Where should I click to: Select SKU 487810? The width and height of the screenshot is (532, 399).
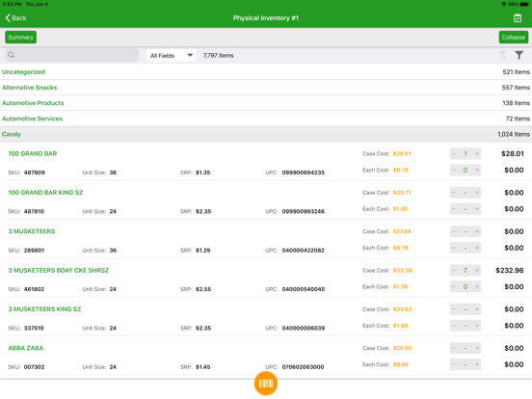(x=34, y=212)
